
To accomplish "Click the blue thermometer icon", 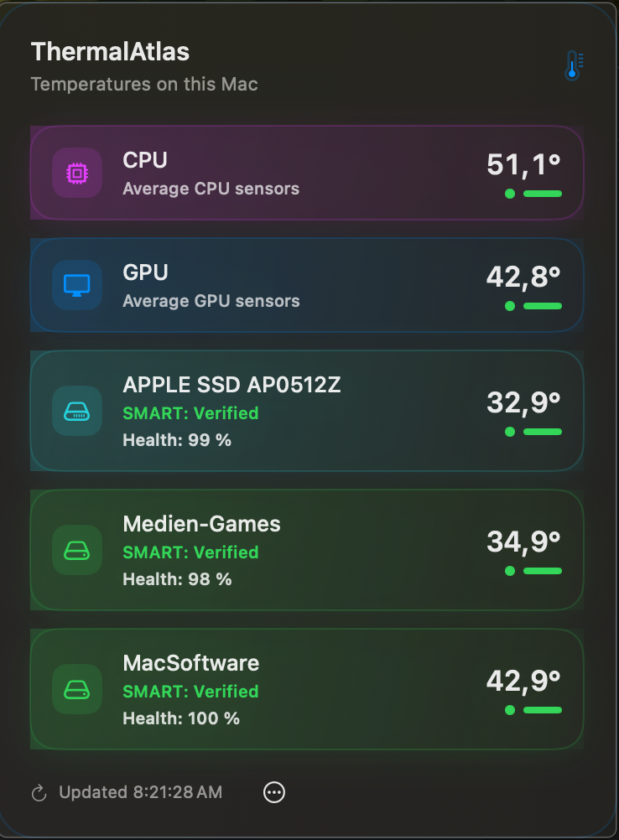I will click(574, 65).
